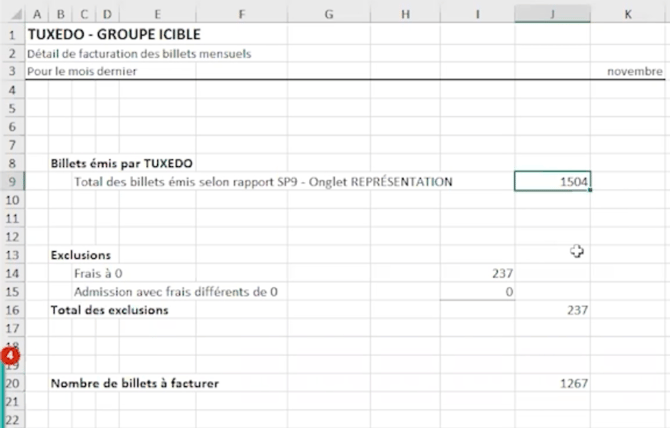The height and width of the screenshot is (428, 670).
Task: Select the cell containing 1504
Action: [552, 182]
